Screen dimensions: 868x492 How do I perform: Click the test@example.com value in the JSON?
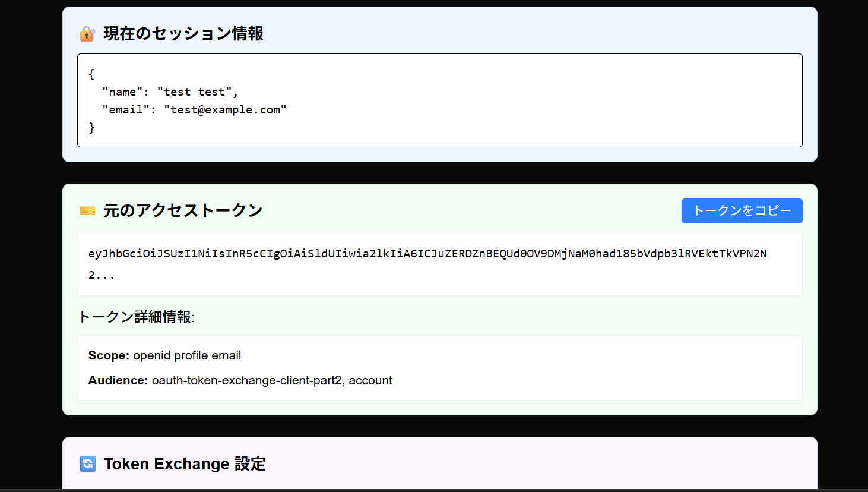(225, 110)
